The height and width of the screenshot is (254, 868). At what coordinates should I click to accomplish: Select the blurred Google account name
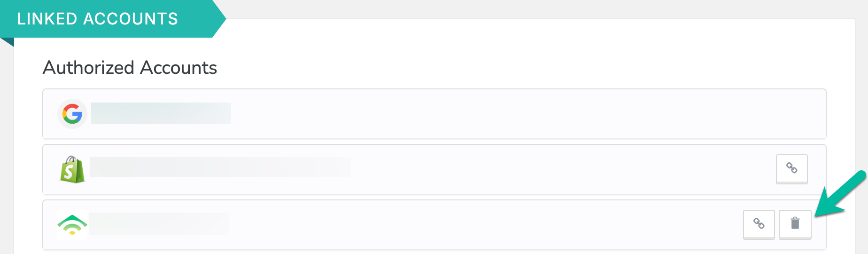161,113
